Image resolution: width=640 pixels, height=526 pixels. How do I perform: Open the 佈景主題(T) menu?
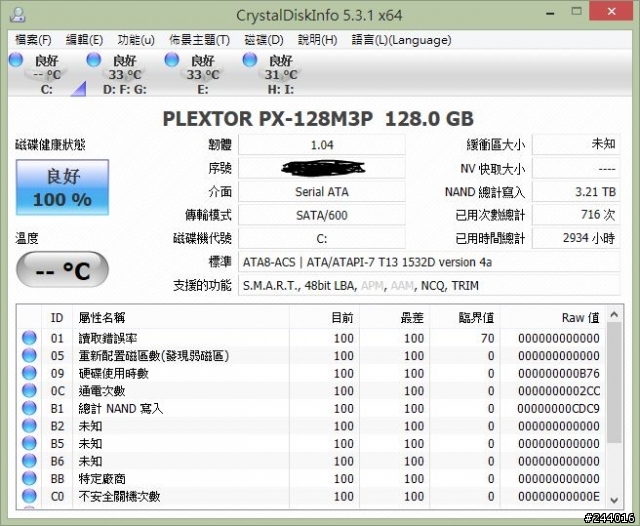[200, 40]
